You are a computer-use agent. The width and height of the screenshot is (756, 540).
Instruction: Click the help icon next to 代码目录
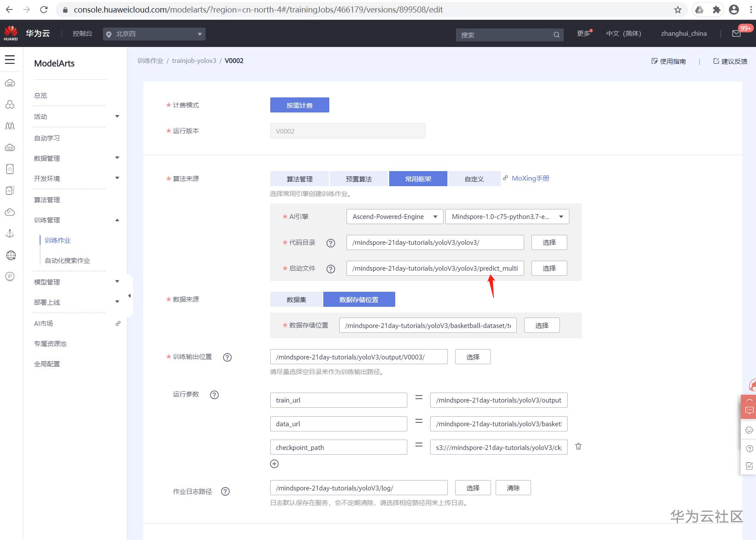tap(331, 243)
